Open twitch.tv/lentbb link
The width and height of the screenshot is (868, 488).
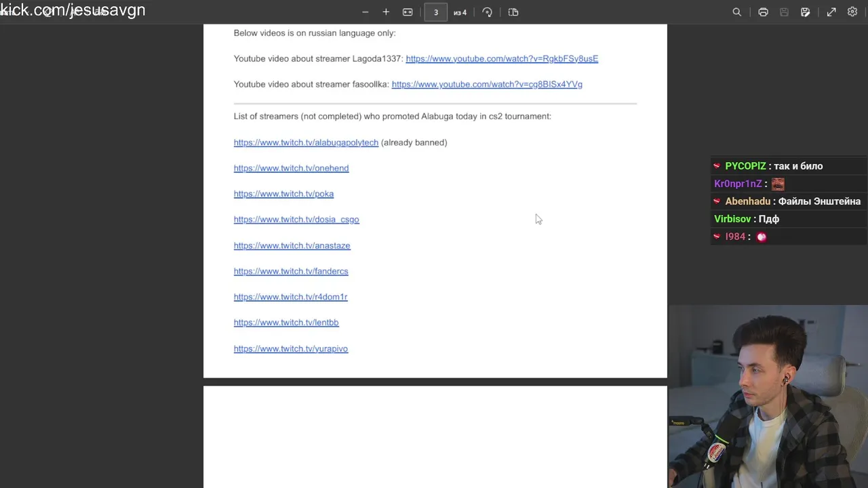[286, 323]
